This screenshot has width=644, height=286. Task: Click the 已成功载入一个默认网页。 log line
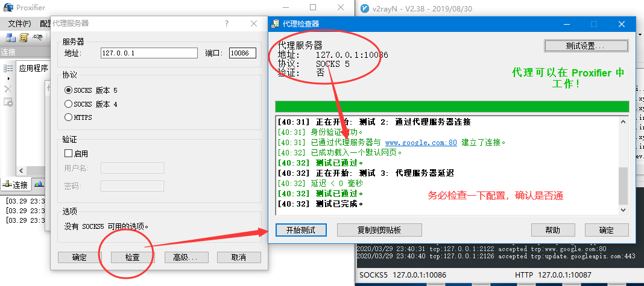click(x=339, y=153)
